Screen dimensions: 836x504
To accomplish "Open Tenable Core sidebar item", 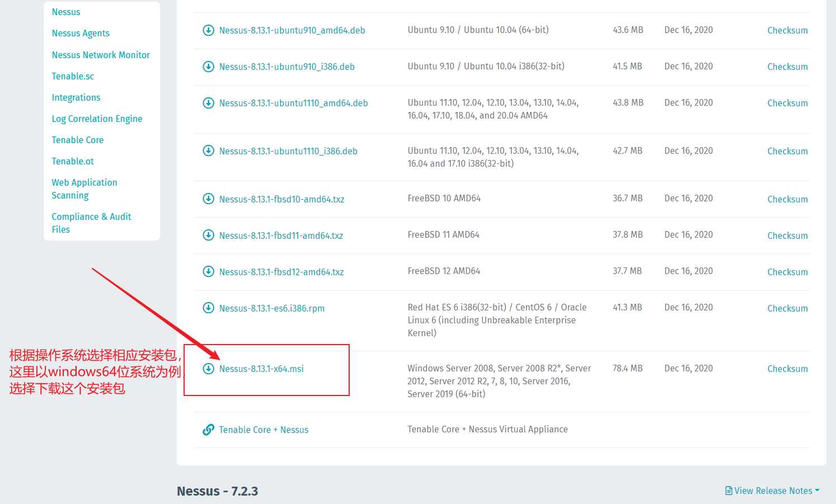I will click(78, 140).
